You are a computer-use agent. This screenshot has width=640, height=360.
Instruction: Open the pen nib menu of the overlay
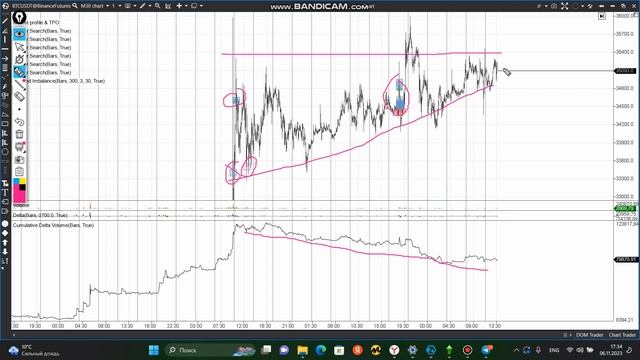[x=19, y=18]
